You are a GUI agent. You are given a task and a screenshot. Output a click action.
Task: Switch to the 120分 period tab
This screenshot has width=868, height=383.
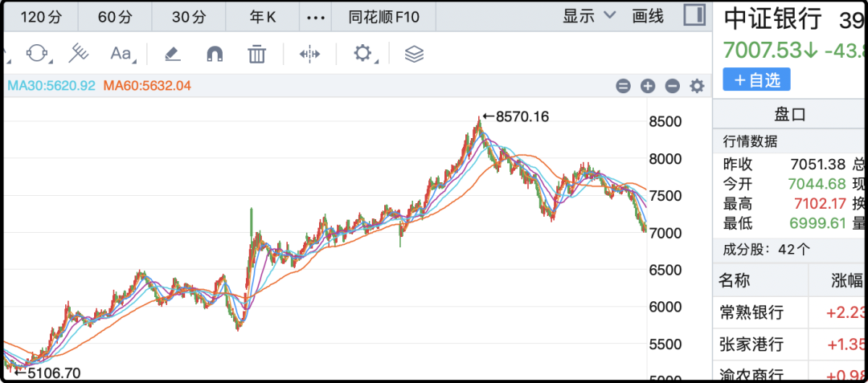tap(42, 17)
